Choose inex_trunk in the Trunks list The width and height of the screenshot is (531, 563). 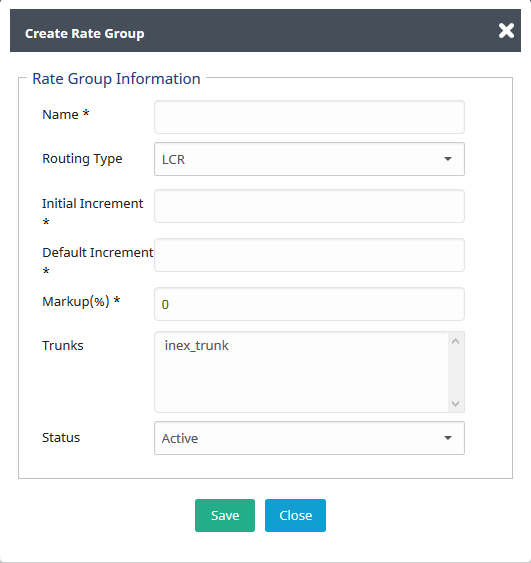click(196, 345)
